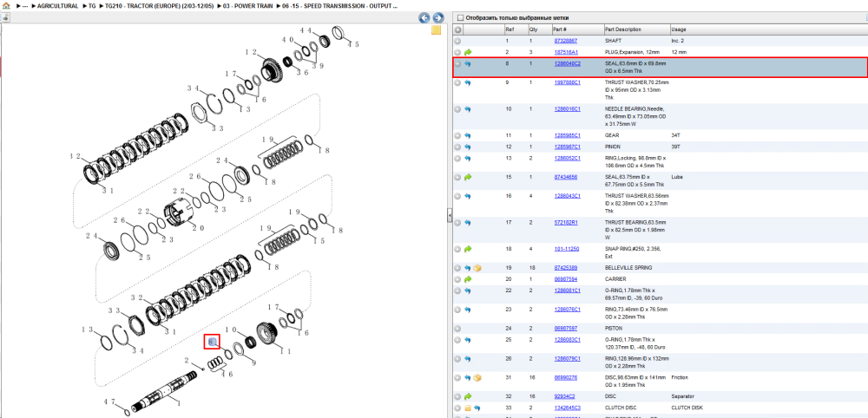Screen dimensions: 868x418
Task: Click blue arrow icon in GEAR row
Action: (467, 135)
